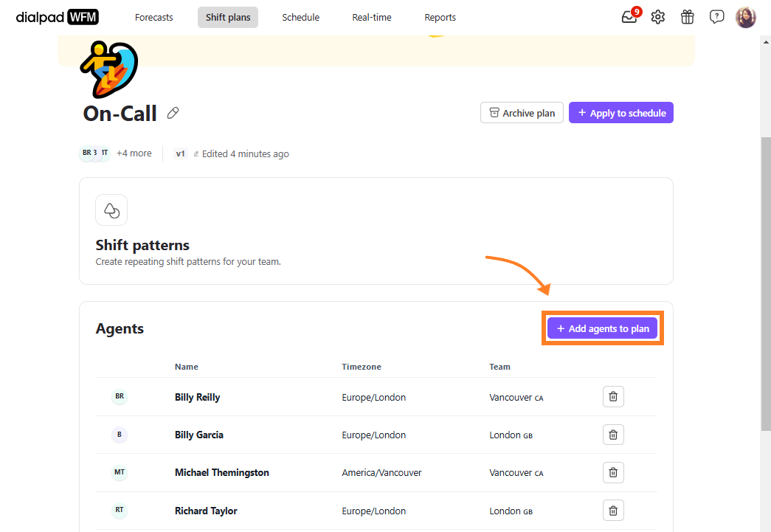Click the Timezone column header
The width and height of the screenshot is (771, 532).
pos(362,367)
